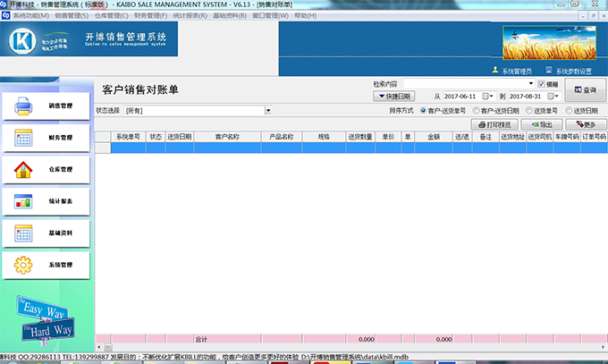The image size is (608, 364).
Task: Open 财务管理 calendar icon in sidebar
Action: pos(24,138)
